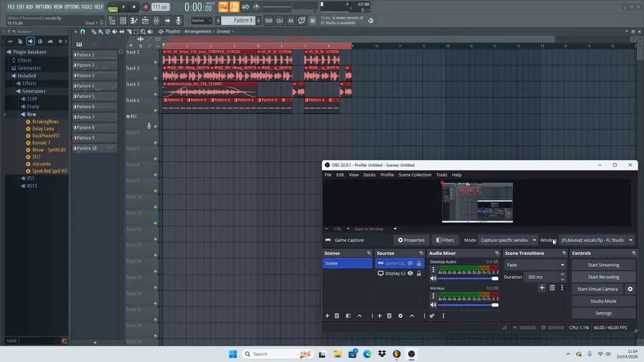Open the plugin database browser tab icon

pos(30,41)
